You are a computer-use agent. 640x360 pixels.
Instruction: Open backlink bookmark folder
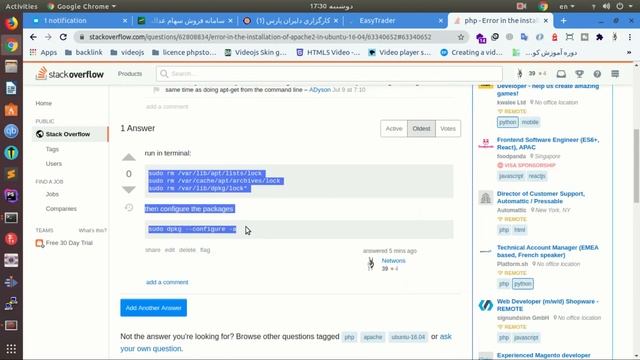point(84,52)
